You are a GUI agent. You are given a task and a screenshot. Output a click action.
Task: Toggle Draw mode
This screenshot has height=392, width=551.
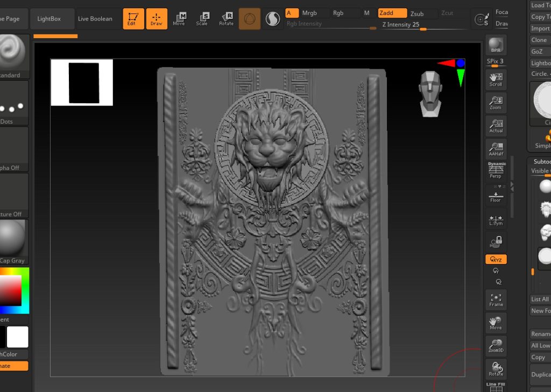[x=157, y=19]
